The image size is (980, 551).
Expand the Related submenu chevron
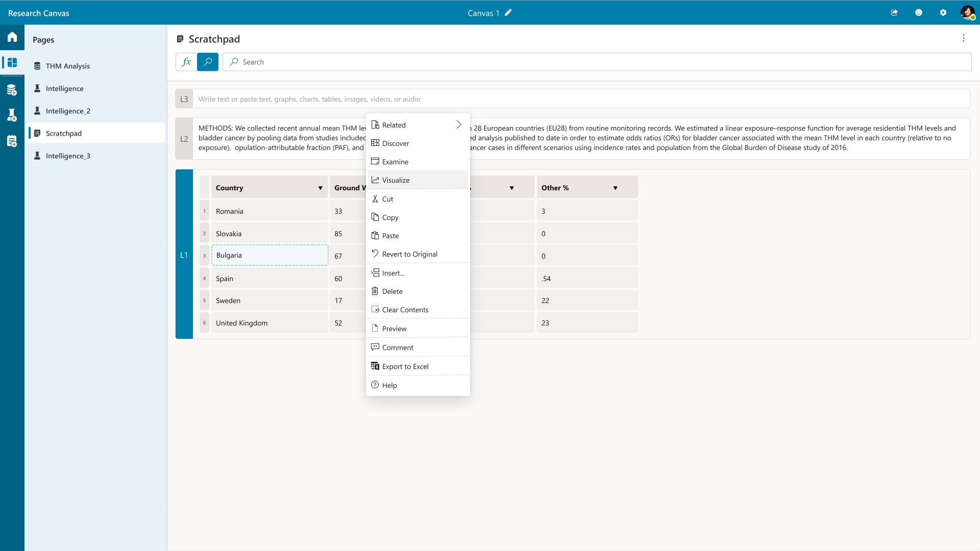[458, 125]
